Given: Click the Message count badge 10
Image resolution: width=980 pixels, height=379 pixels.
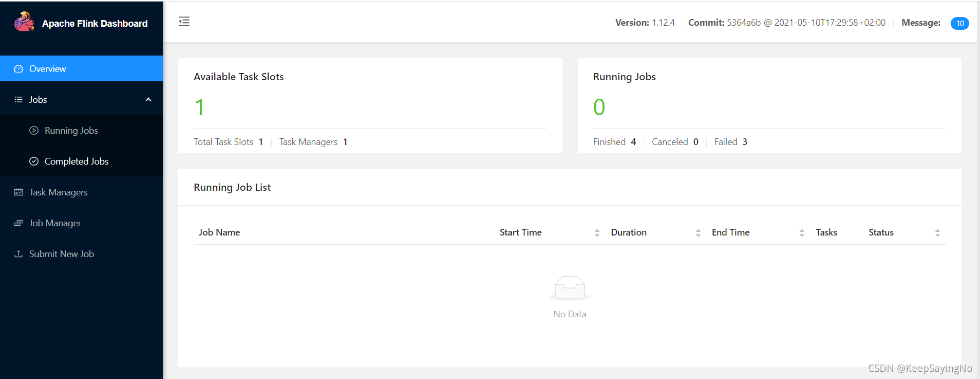Looking at the screenshot, I should pos(959,24).
